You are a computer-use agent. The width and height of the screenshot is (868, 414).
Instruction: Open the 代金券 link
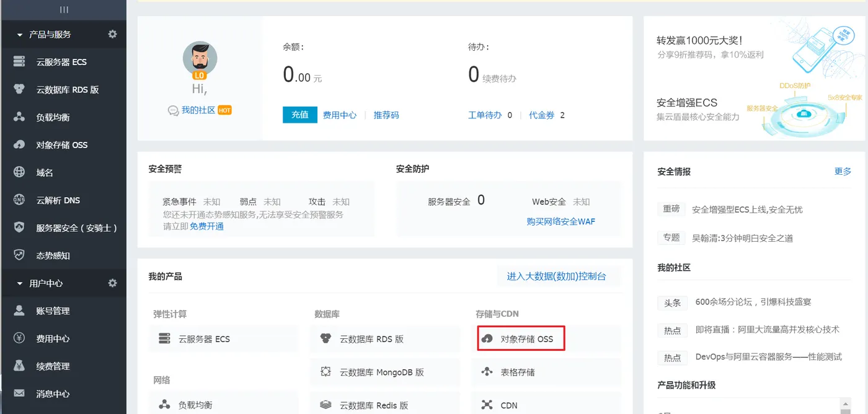point(541,115)
